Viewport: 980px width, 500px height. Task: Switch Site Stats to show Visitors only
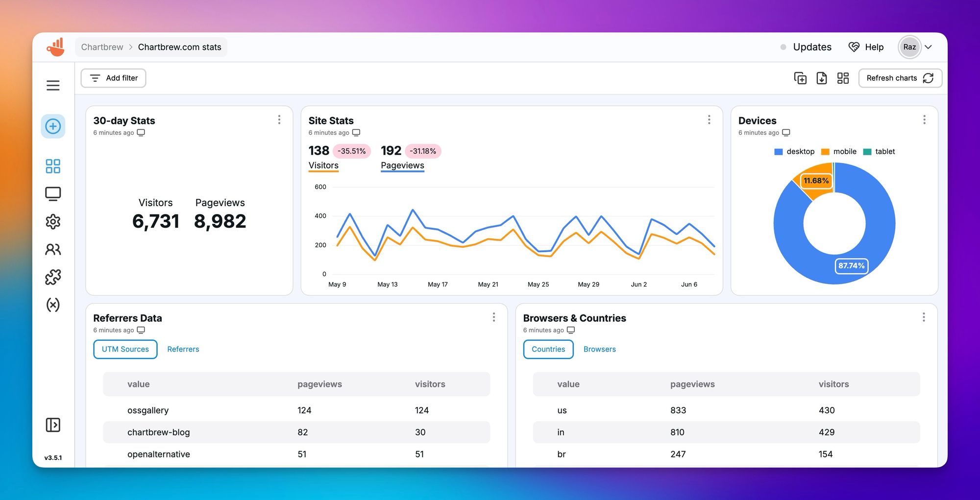(323, 166)
